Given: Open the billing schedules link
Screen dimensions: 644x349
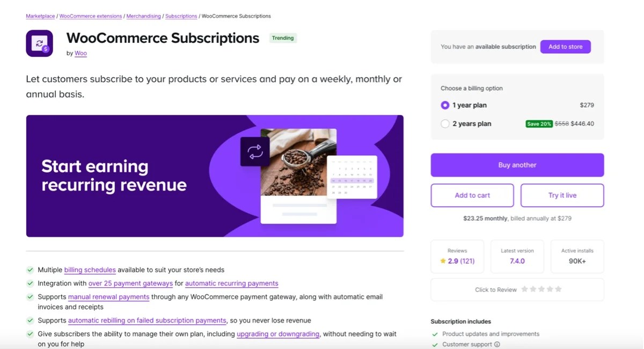Looking at the screenshot, I should click(90, 270).
